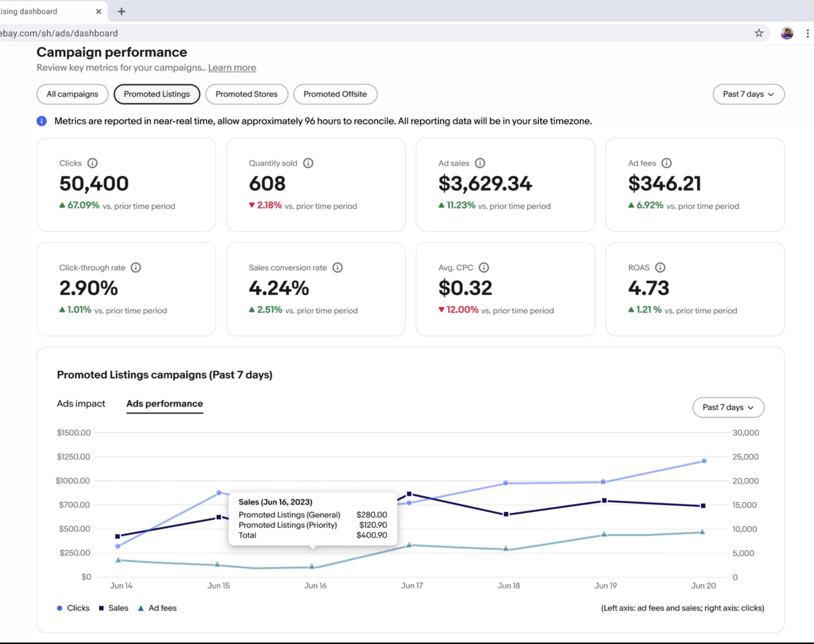Open the Ad sales info tooltip icon

point(479,163)
